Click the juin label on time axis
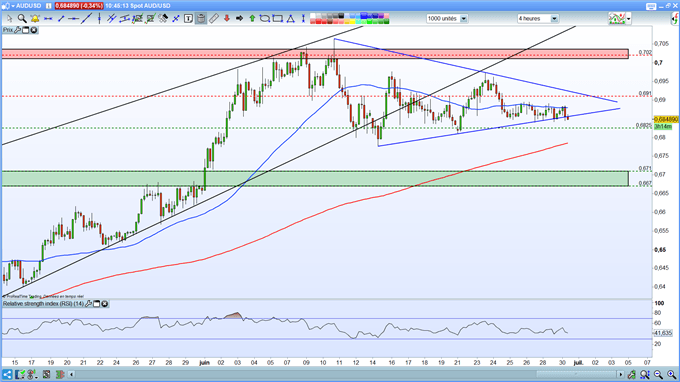680x382 pixels. [x=204, y=362]
